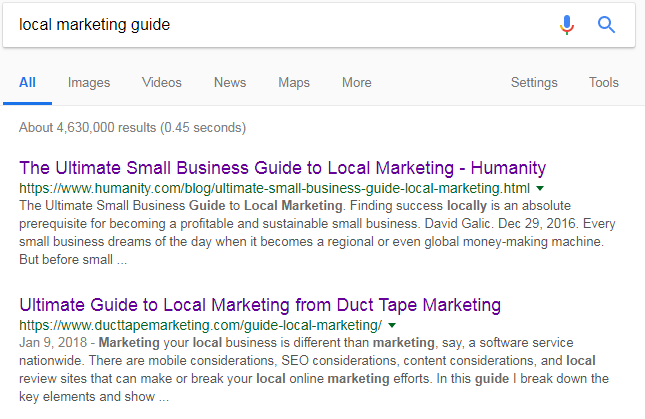
Task: Click the Duct Tape snippet dated Jan 9, 2018
Action: 314,369
